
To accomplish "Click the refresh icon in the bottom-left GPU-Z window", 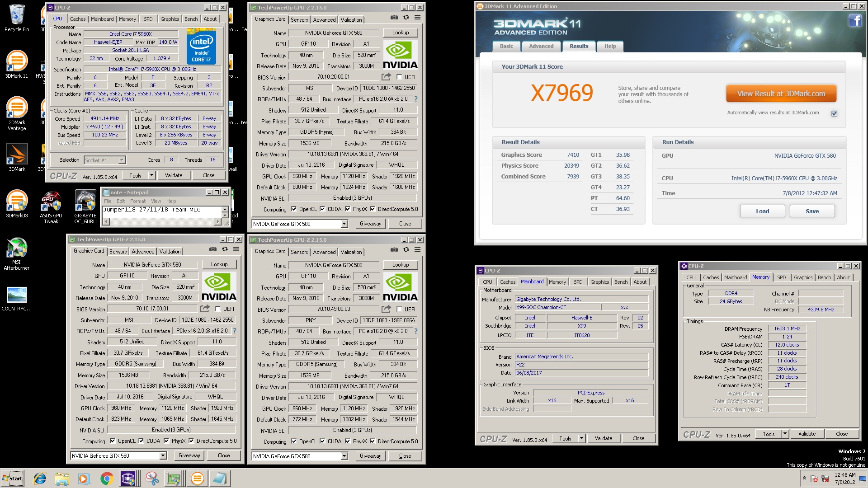I will [225, 249].
